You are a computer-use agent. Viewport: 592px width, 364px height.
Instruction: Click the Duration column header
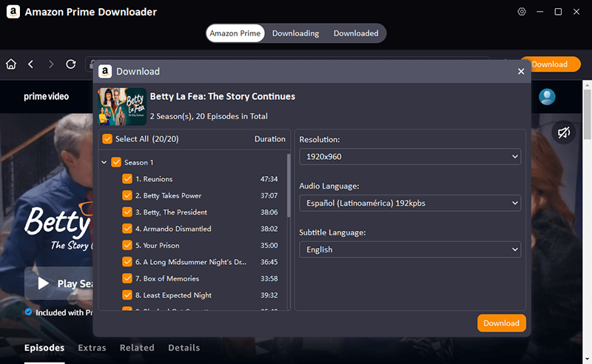270,139
